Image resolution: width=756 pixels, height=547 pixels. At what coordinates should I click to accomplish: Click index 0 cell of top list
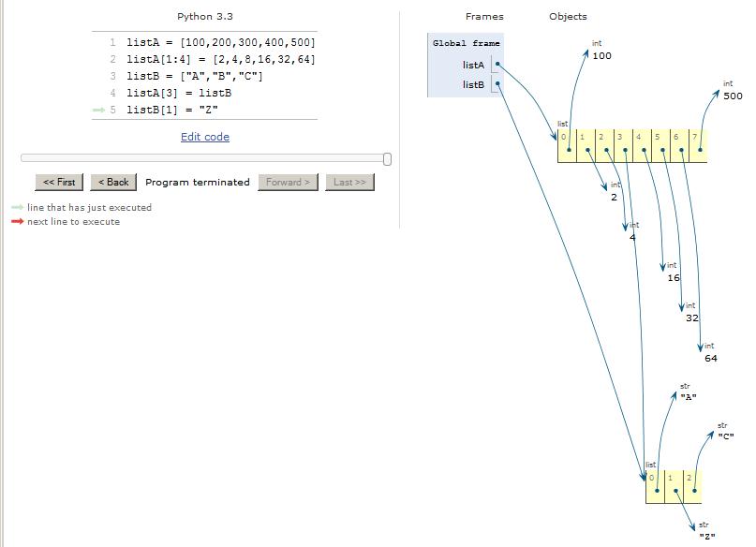[x=567, y=145]
